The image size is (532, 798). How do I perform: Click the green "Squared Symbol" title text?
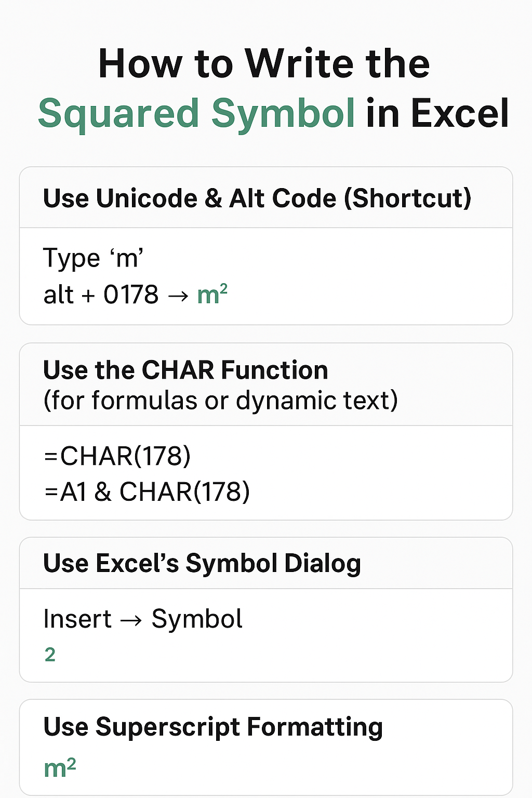[196, 113]
